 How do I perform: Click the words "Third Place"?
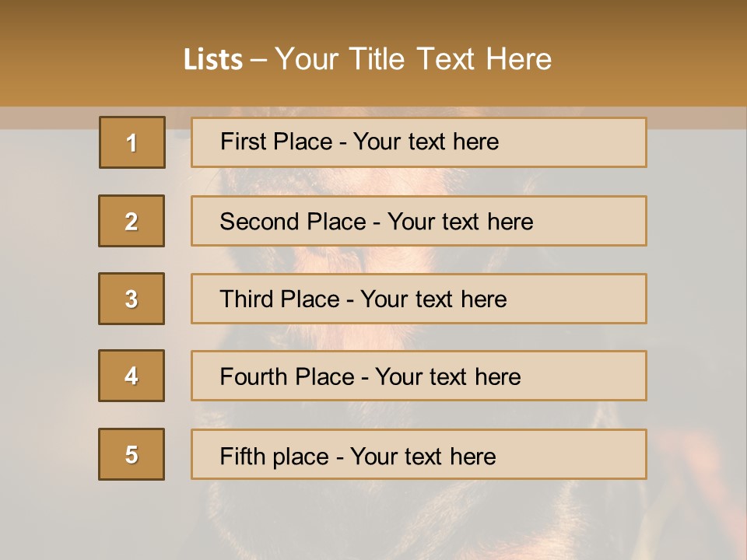coord(279,299)
